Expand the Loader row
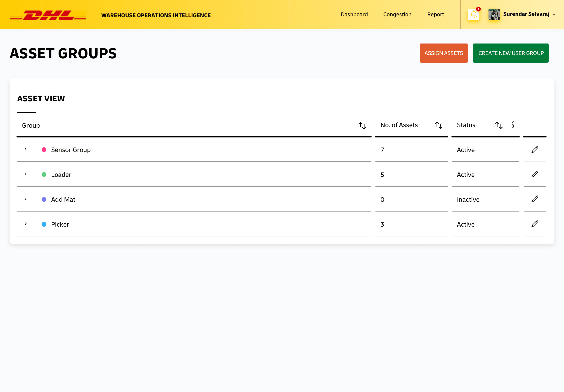The height and width of the screenshot is (392, 564). pos(26,174)
